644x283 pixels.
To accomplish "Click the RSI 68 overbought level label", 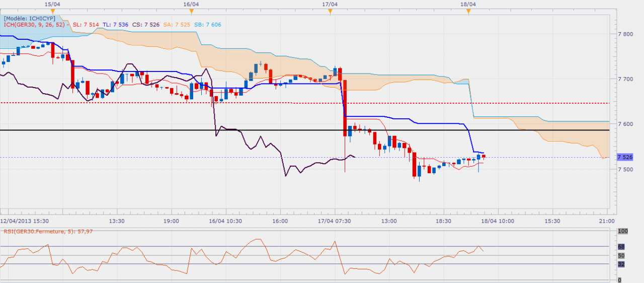I will 621,247.
